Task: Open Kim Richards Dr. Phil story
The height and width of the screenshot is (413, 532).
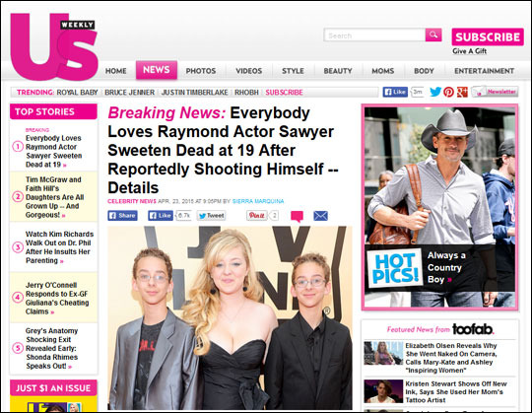Action: pos(59,247)
